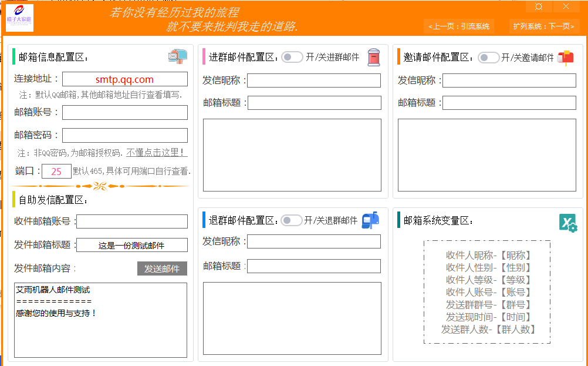This screenshot has width=588, height=366.
Task: Click the mail icon in 邀请邮件配置区 header
Action: click(566, 56)
